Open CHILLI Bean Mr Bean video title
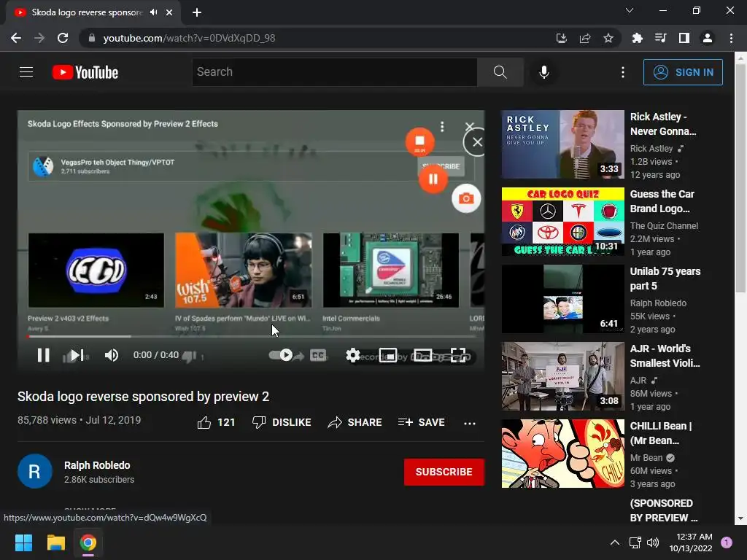 tap(661, 433)
